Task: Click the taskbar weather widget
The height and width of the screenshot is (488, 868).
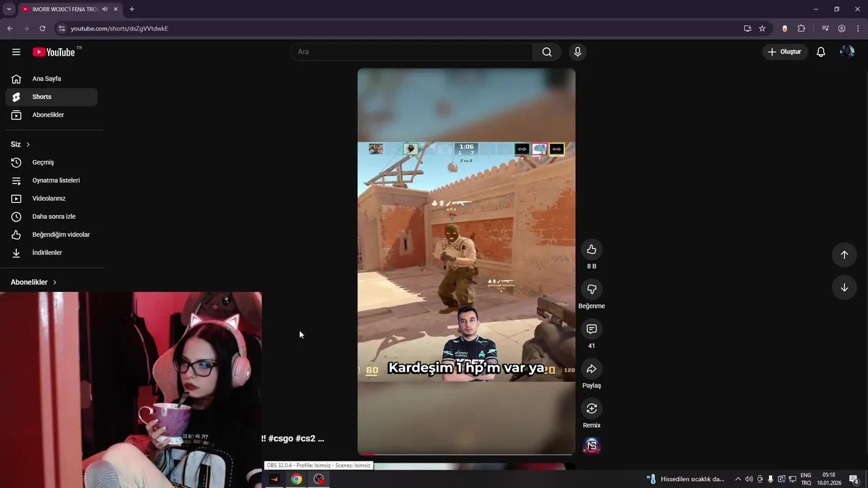Action: (x=686, y=479)
